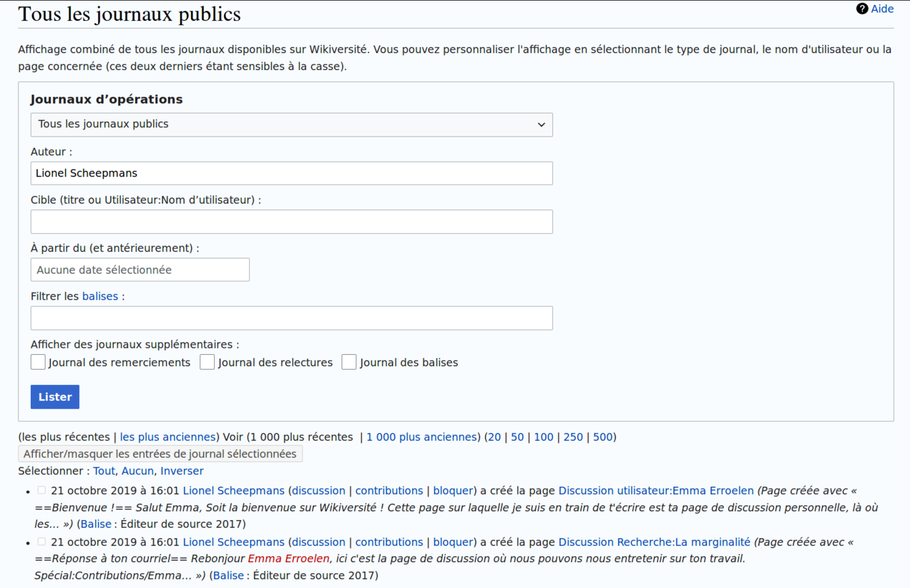Show 50 entries per page
This screenshot has width=910, height=588.
coord(517,437)
